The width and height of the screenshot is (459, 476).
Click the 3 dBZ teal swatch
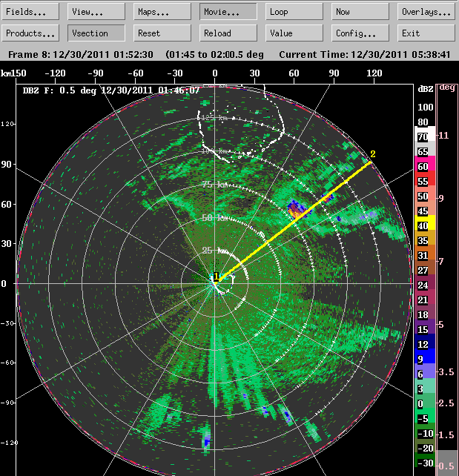pyautogui.click(x=425, y=386)
